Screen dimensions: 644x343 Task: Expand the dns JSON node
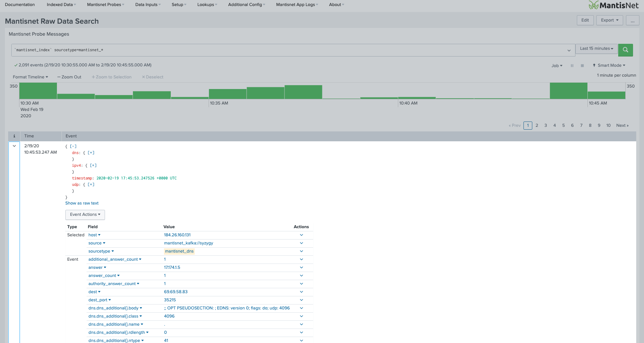coord(91,153)
